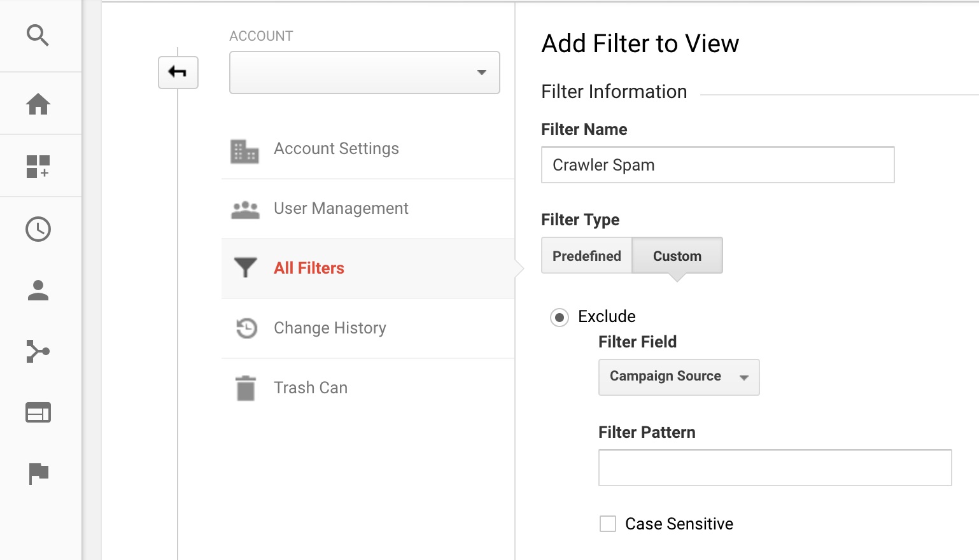Select the Conversions flag icon

tap(38, 473)
